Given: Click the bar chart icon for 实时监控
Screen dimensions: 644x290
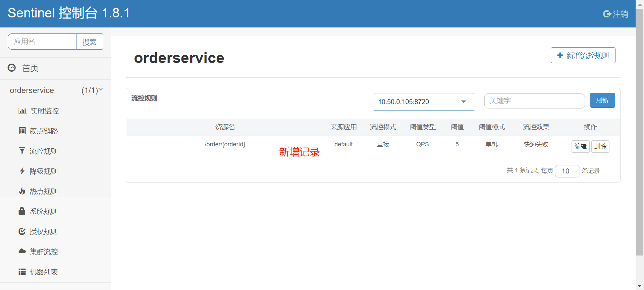Looking at the screenshot, I should [22, 111].
